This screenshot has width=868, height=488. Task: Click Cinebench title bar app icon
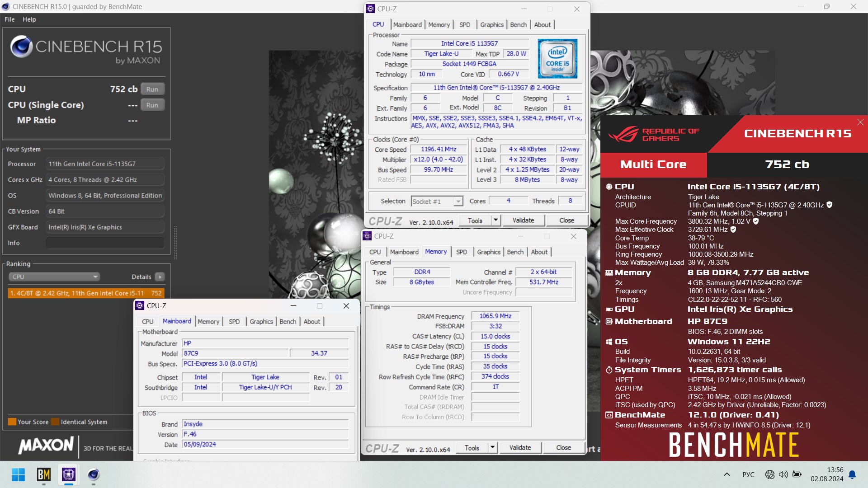(6, 7)
